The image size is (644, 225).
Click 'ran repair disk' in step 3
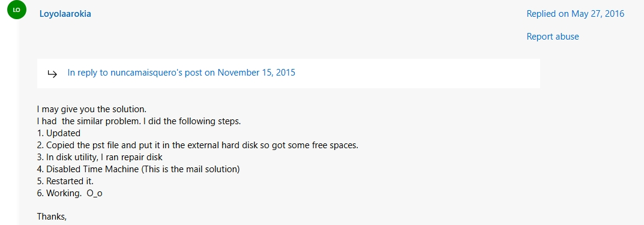136,157
